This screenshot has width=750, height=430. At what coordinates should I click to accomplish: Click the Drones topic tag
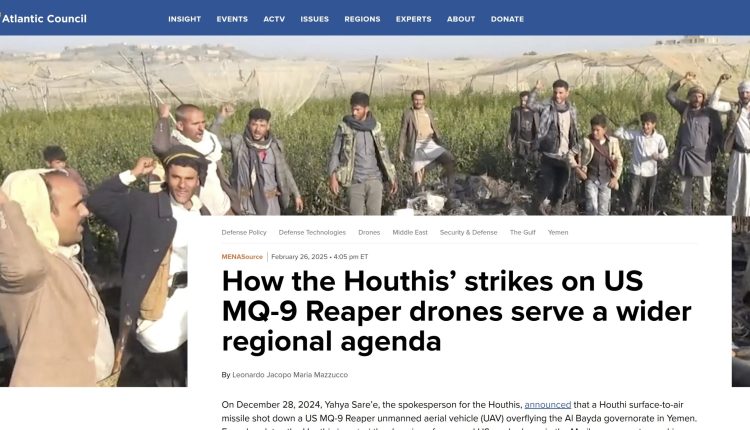[369, 232]
